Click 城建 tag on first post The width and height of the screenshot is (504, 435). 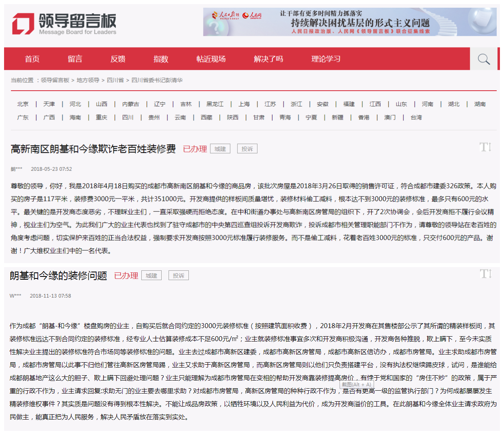pyautogui.click(x=220, y=149)
